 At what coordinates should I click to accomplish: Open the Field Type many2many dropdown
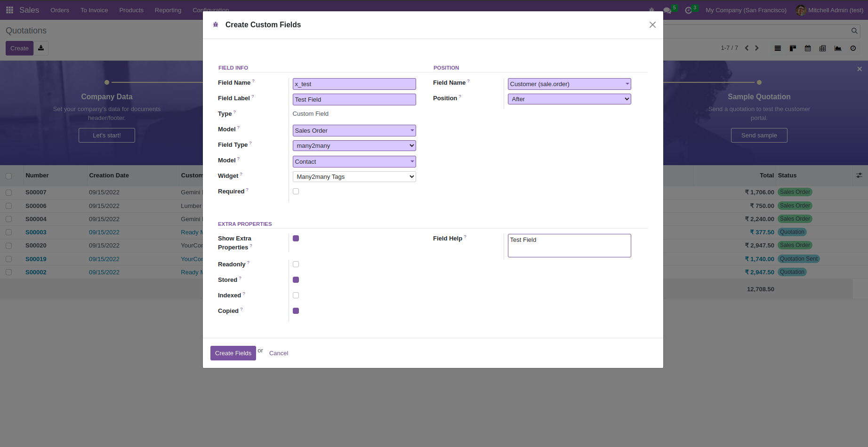click(x=354, y=146)
